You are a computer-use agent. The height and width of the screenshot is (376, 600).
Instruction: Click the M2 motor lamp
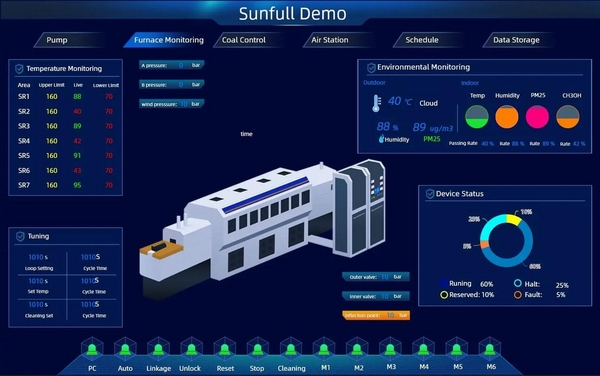coord(357,349)
